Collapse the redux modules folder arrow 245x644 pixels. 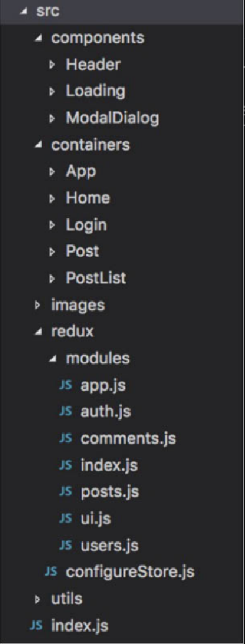tap(52, 359)
